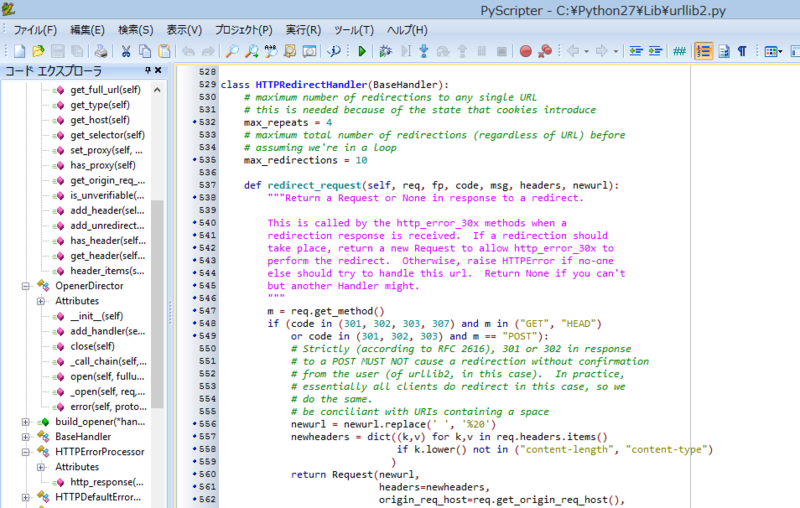Click the Step Into blue arrow icon
Viewport: 800px width, 508px height.
[424, 51]
